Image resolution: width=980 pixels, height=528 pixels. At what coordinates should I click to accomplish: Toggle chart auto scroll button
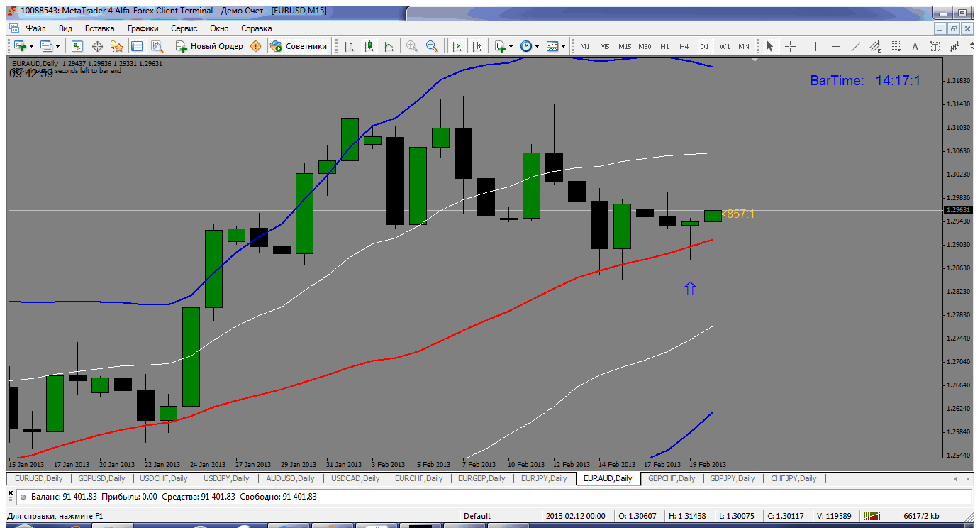(457, 46)
